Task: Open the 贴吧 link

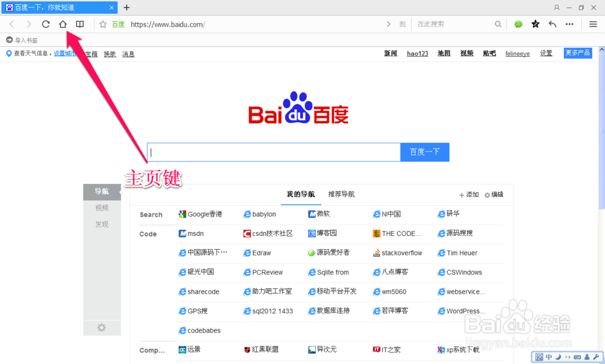Action: (x=489, y=54)
